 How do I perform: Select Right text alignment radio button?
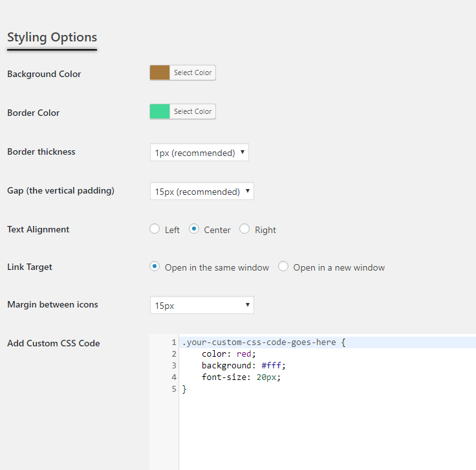point(244,229)
